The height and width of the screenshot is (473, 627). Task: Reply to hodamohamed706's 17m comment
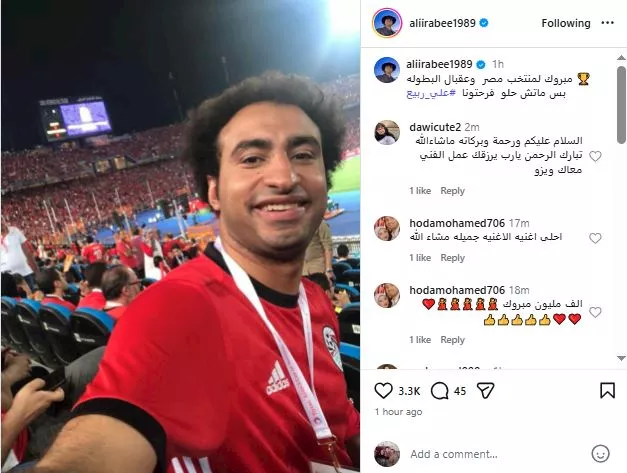click(453, 257)
